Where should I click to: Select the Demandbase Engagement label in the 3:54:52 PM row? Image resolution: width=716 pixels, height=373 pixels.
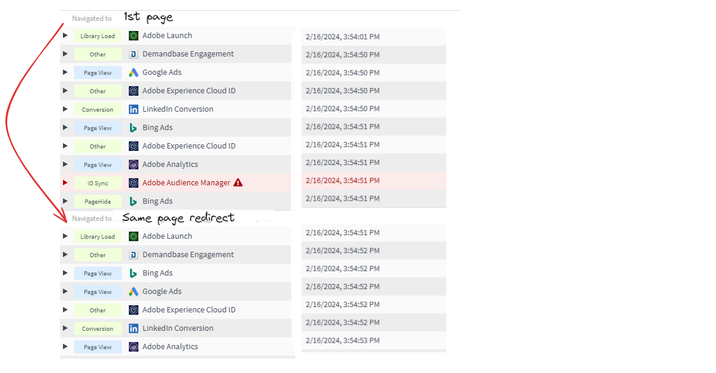[x=188, y=254]
